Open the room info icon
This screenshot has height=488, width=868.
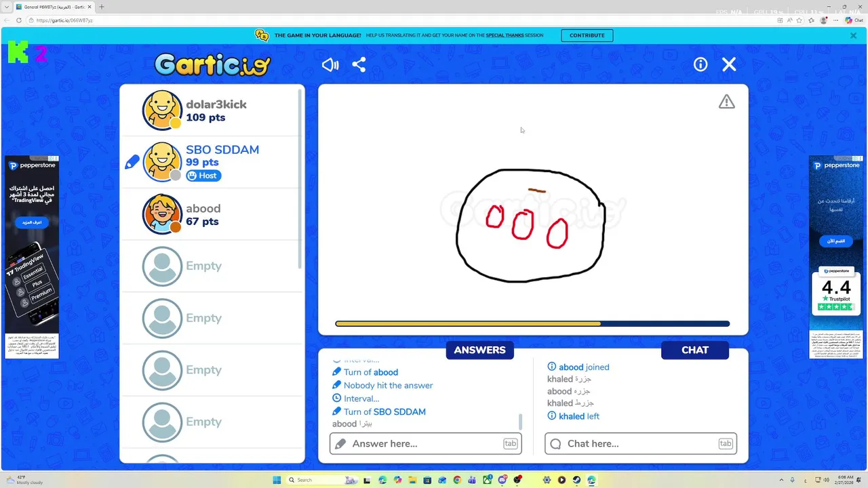tap(701, 64)
